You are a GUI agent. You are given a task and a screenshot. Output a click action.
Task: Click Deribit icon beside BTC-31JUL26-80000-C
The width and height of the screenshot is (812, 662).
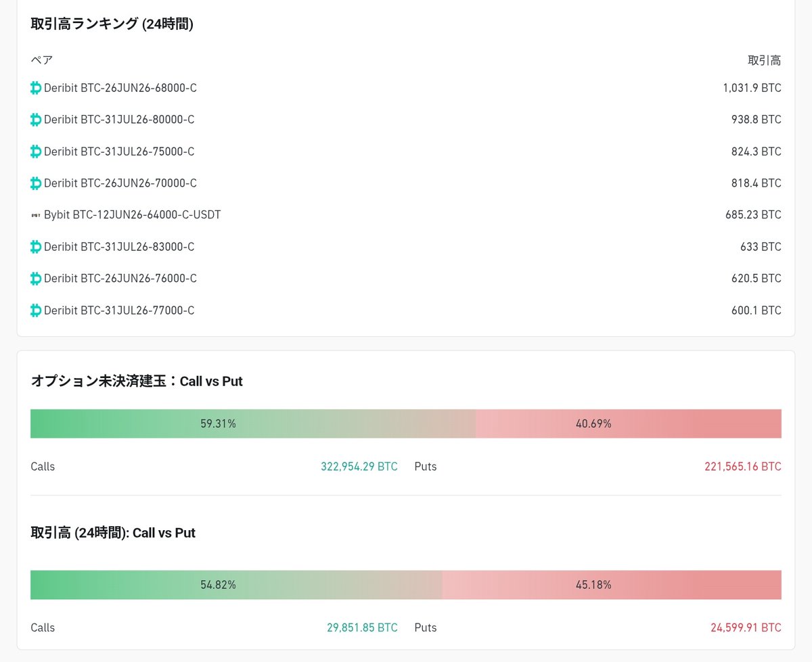click(36, 120)
